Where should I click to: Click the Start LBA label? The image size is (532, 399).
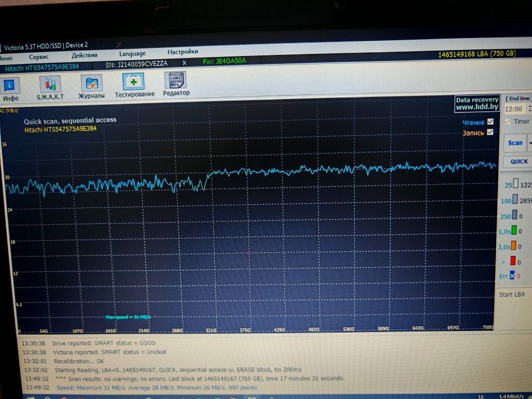[511, 294]
